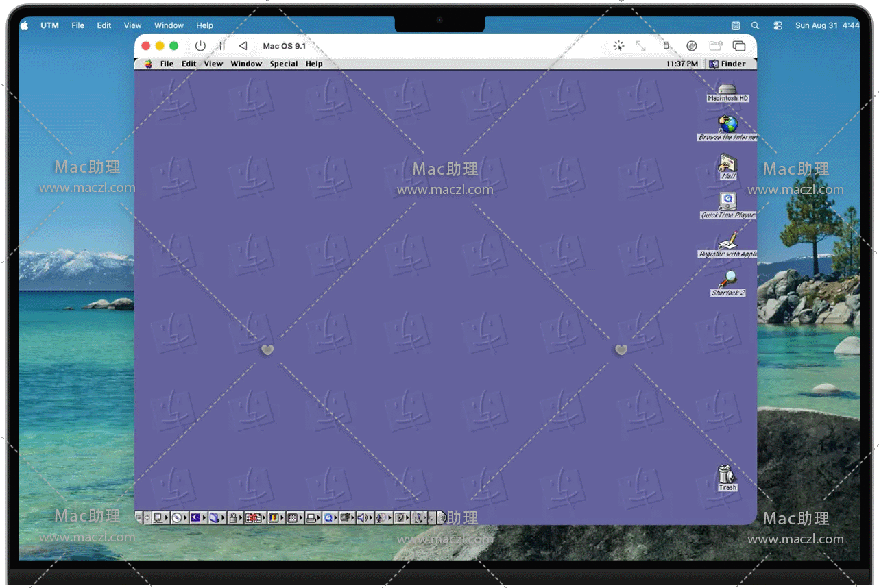This screenshot has height=588, width=879.
Task: Click the rainbow Apple menu icon
Action: point(148,64)
